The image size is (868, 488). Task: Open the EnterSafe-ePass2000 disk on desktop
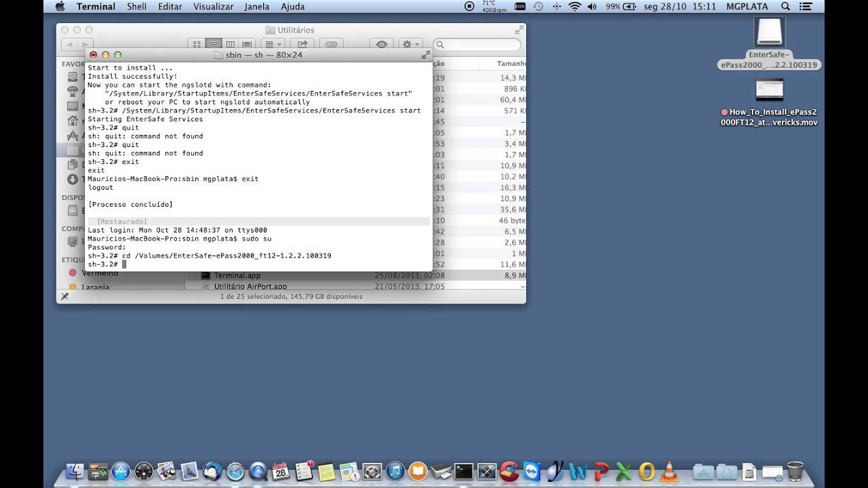(x=769, y=43)
